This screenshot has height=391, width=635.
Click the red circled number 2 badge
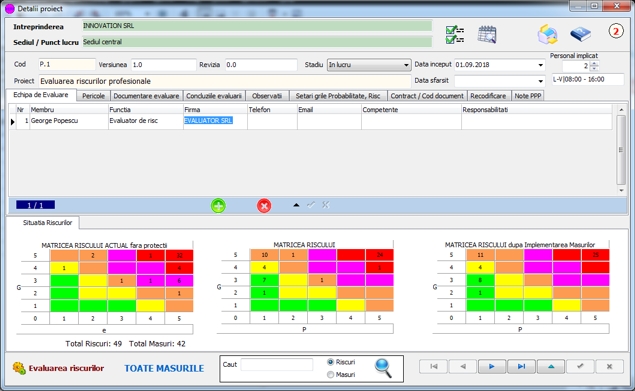[x=616, y=31]
